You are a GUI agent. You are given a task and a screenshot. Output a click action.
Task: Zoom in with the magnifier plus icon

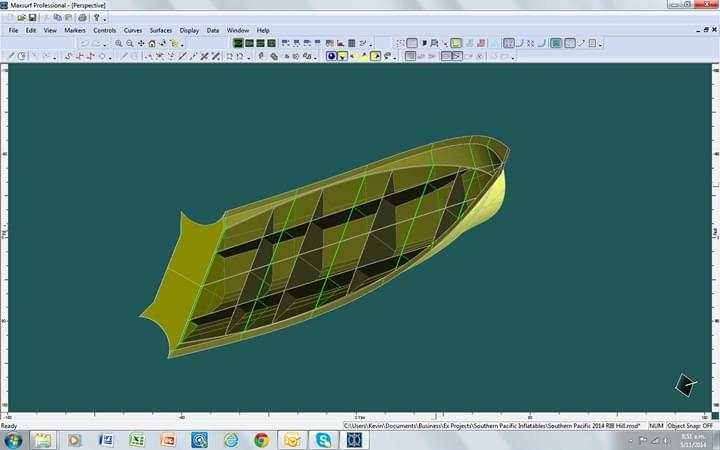click(x=118, y=43)
